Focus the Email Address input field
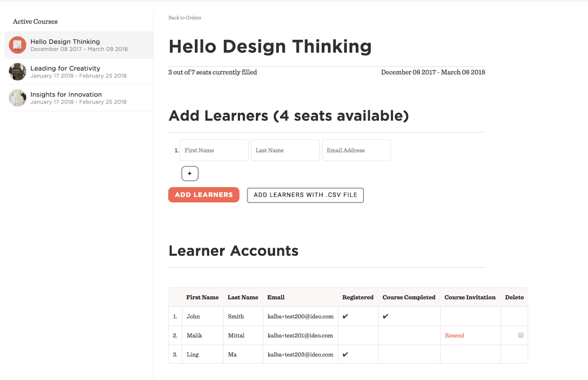The height and width of the screenshot is (380, 588). pyautogui.click(x=356, y=150)
